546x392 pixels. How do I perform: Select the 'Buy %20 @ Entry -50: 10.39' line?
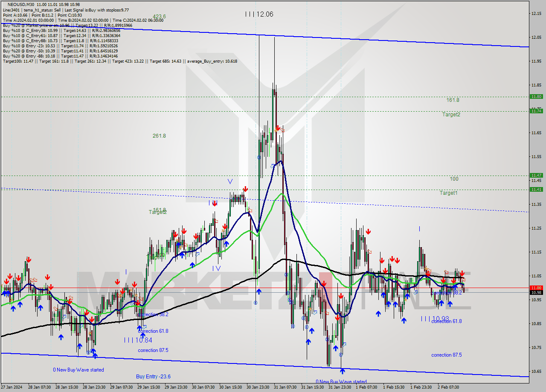click(x=60, y=51)
